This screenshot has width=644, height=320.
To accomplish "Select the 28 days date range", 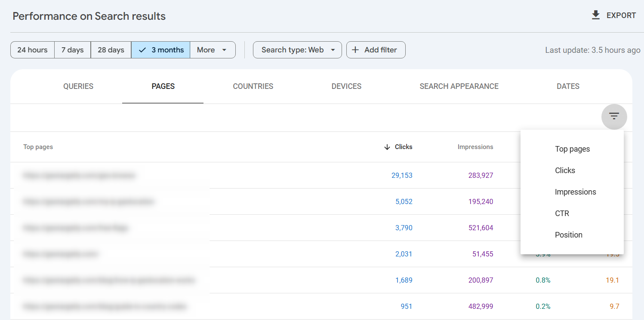I will click(111, 50).
